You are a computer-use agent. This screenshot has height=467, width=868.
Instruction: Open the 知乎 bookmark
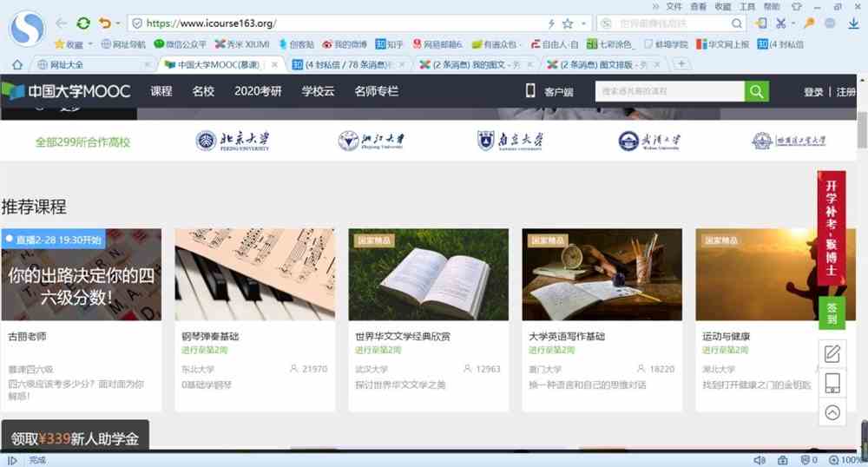tap(389, 44)
